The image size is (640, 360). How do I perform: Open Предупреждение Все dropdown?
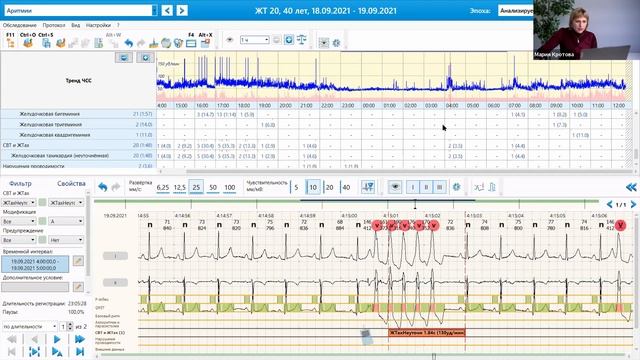coord(19,240)
